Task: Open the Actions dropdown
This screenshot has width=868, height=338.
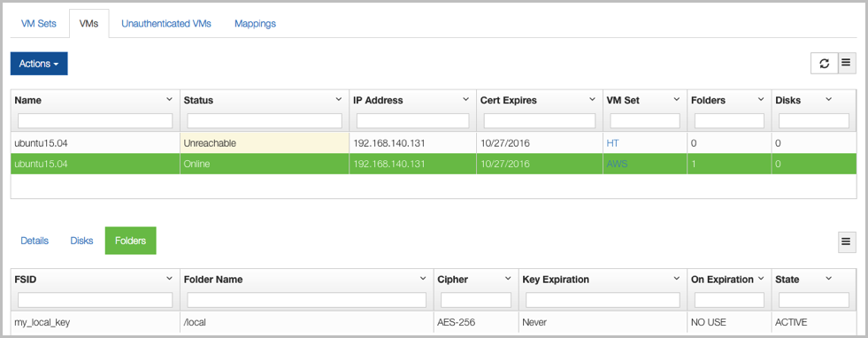Action: click(39, 64)
